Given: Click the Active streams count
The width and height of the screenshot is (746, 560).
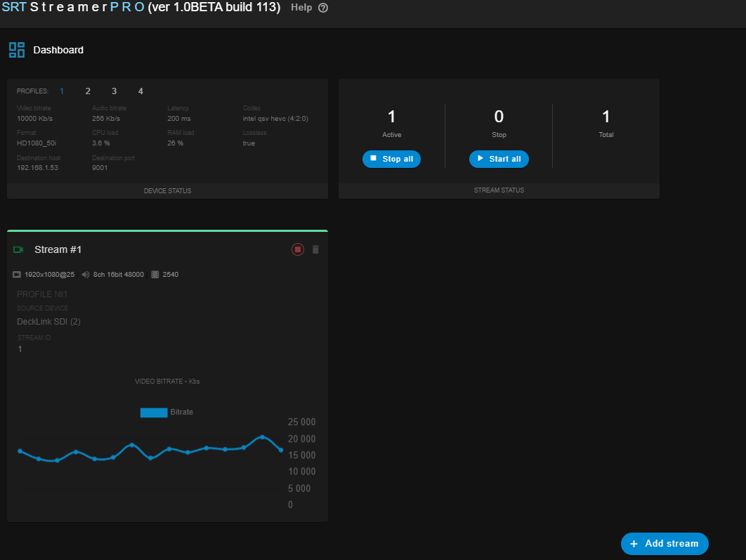Looking at the screenshot, I should tap(391, 117).
